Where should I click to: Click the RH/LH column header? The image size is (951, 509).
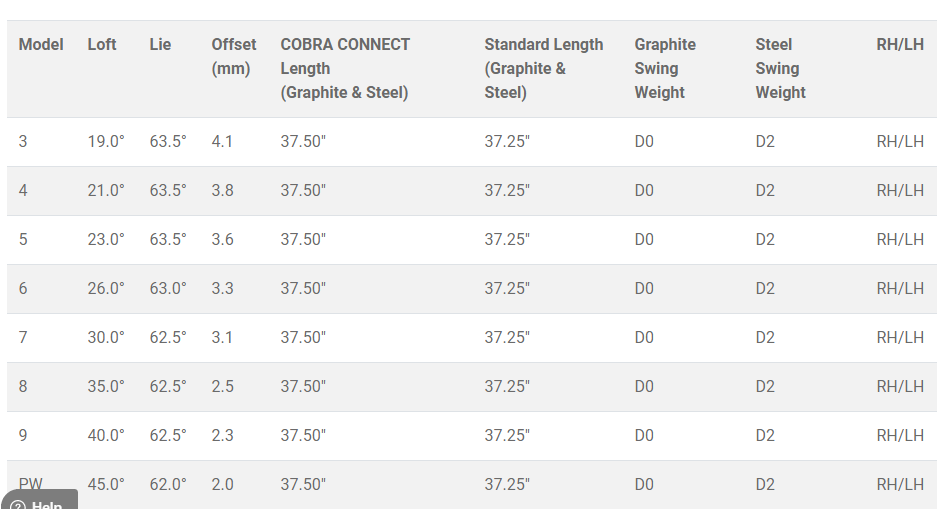tap(900, 45)
